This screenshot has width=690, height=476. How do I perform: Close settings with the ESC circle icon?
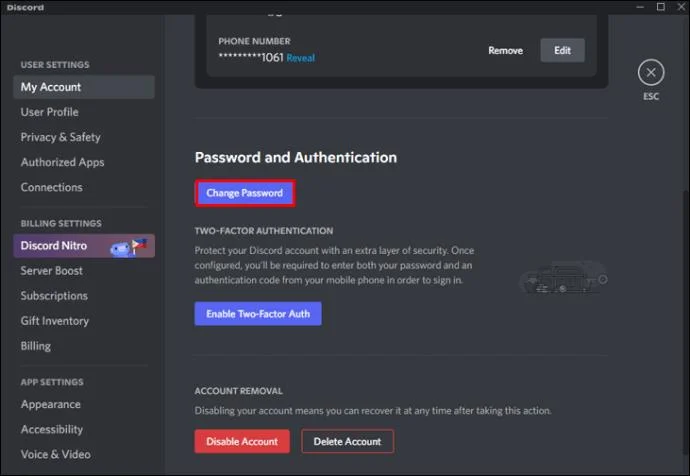pyautogui.click(x=651, y=73)
